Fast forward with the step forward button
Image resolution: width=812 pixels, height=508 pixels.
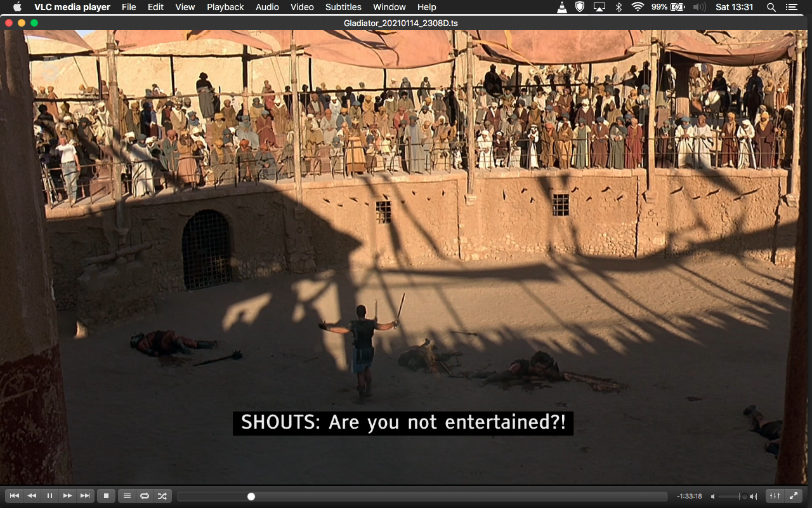[67, 496]
